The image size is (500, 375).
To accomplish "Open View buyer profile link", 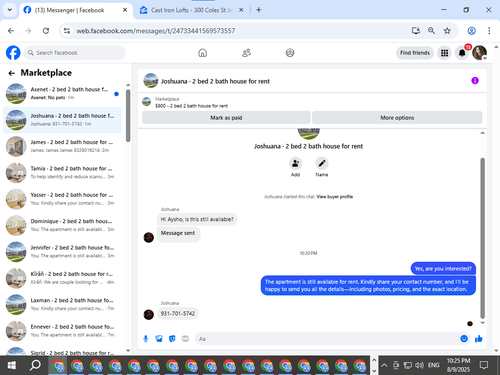I will coord(334,197).
